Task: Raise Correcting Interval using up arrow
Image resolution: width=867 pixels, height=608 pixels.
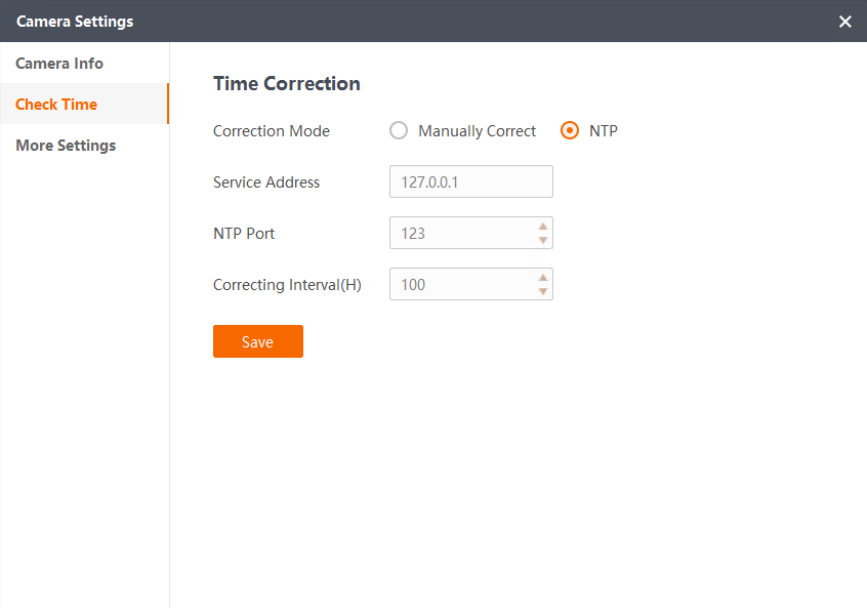Action: point(542,277)
